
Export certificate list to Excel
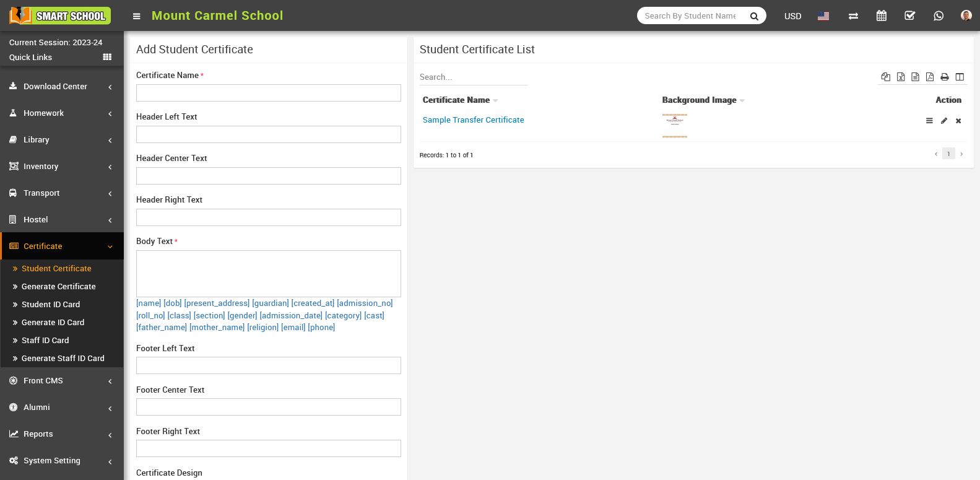(x=901, y=77)
